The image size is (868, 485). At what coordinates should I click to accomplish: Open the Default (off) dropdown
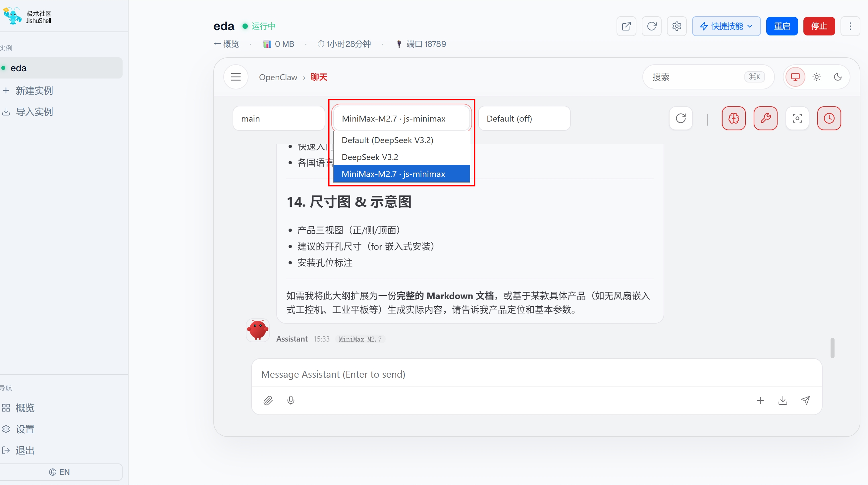(x=524, y=118)
